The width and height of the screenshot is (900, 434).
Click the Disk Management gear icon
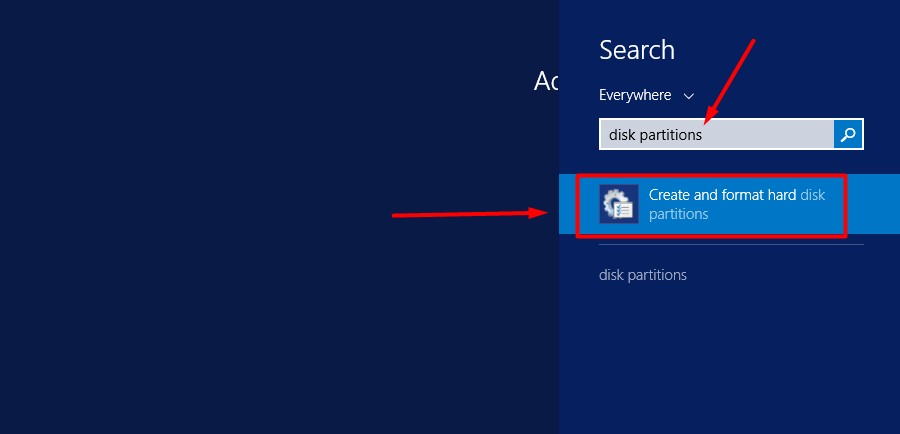618,204
